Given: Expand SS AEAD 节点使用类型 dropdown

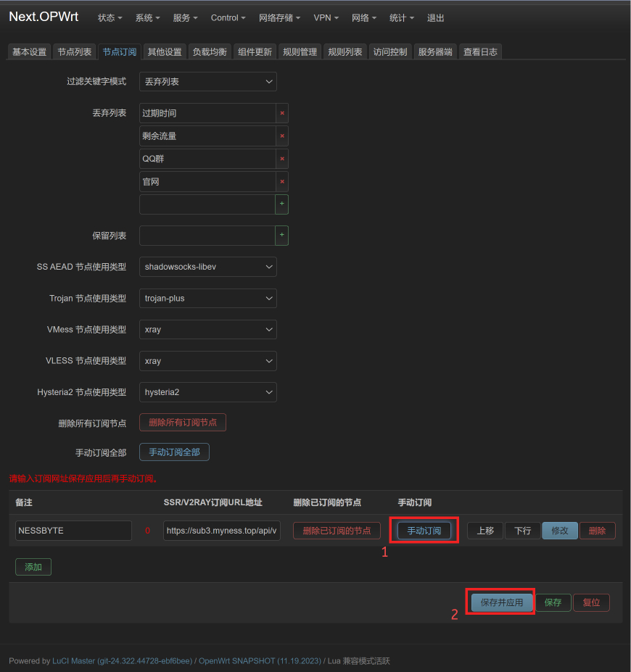Looking at the screenshot, I should (x=207, y=267).
